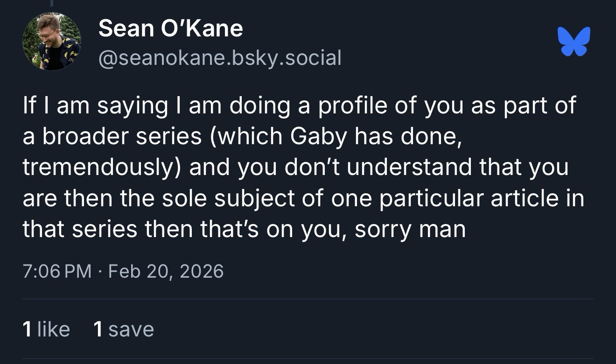
Task: Click the number 1 beside save
Action: click(x=98, y=329)
